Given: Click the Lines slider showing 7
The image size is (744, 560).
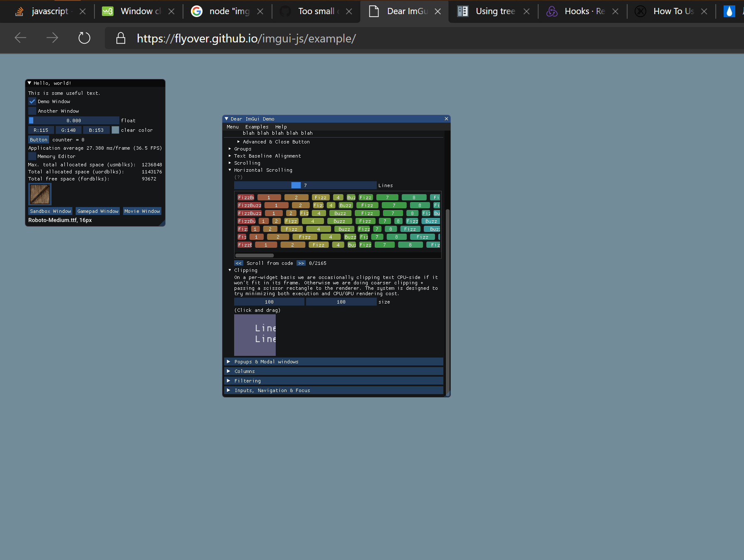Looking at the screenshot, I should [x=305, y=185].
